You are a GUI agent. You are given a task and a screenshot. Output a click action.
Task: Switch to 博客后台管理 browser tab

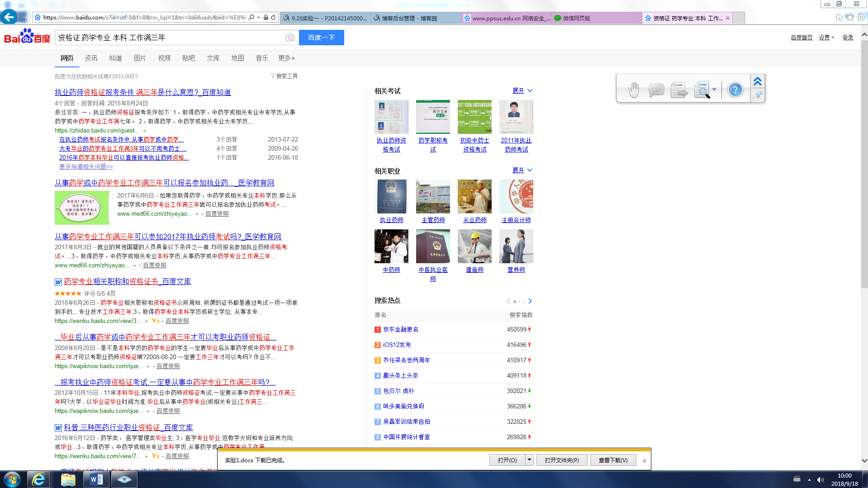[415, 18]
